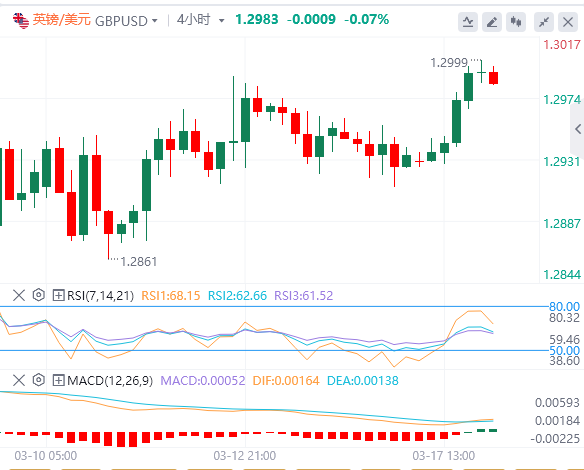Expand RSI panel with plus box
Screen dimensions: 584x470
tap(58, 295)
